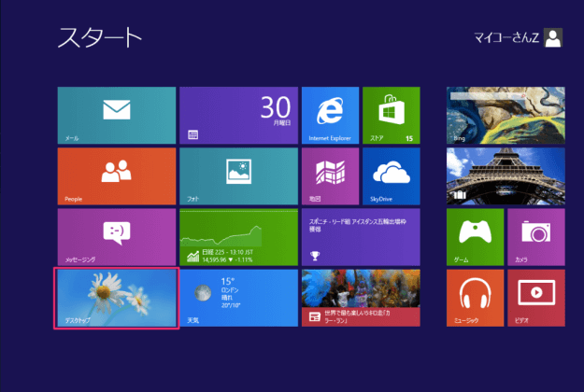Click the user account avatar
Image resolution: width=584 pixels, height=392 pixels.
(x=553, y=37)
